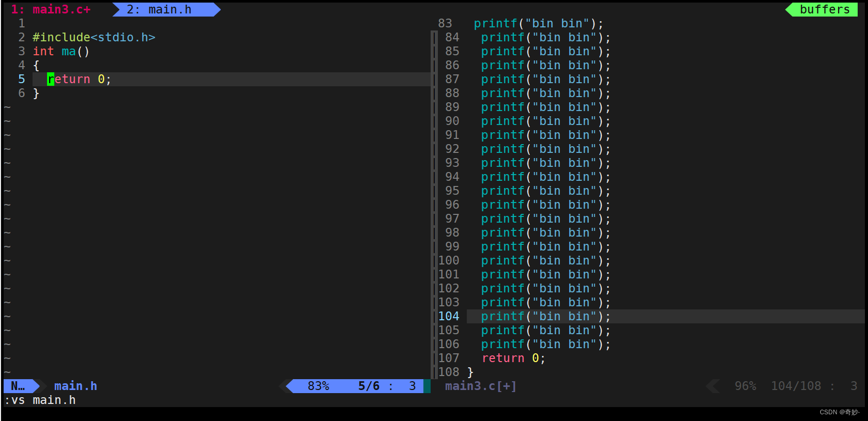Click main.h filename in left status line
This screenshot has width=868, height=421.
tap(75, 386)
